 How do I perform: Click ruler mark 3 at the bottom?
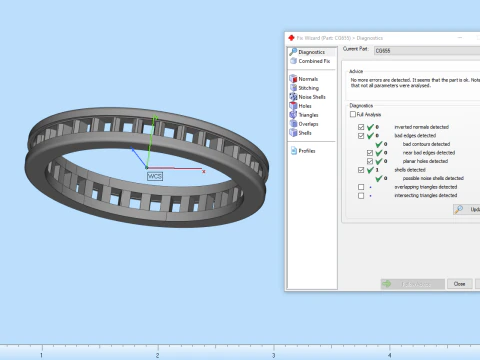tap(273, 355)
